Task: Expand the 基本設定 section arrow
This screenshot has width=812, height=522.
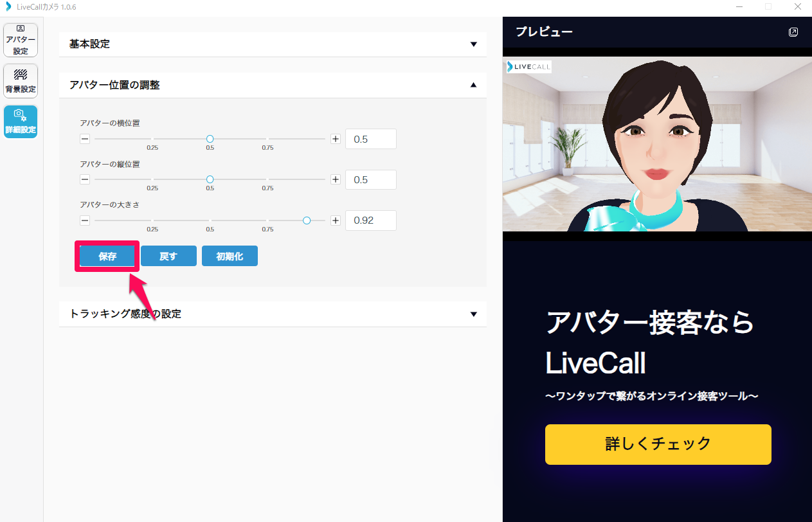Action: 474,44
